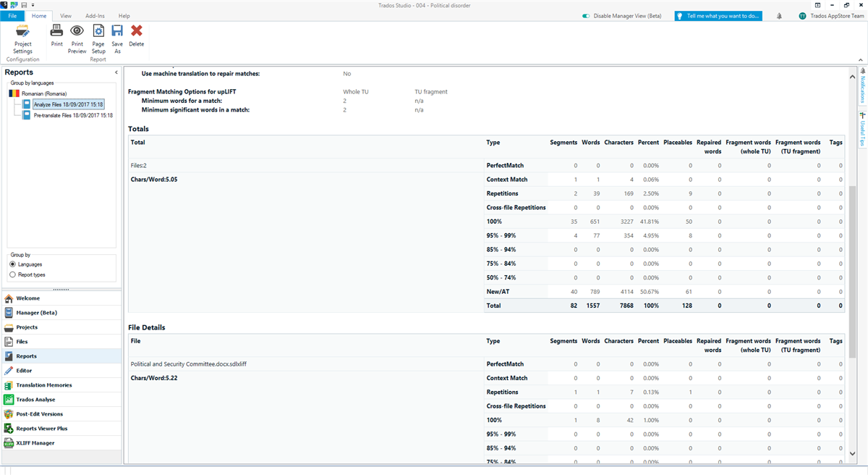This screenshot has width=868, height=475.
Task: Open the Help ribbon tab
Action: pos(124,15)
